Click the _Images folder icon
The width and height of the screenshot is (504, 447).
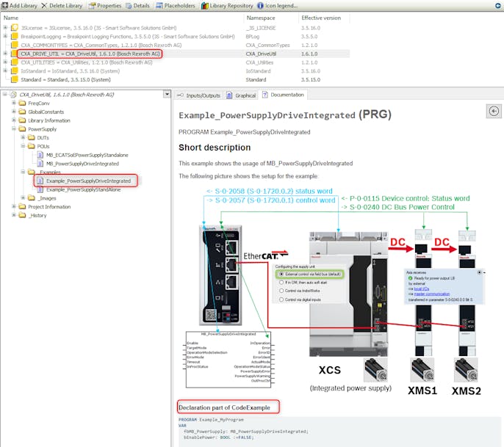31,198
